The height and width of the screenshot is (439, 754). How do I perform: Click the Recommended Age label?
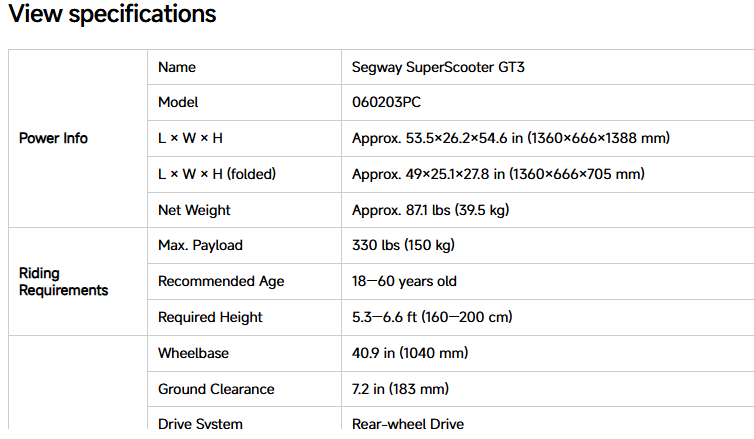coord(221,281)
